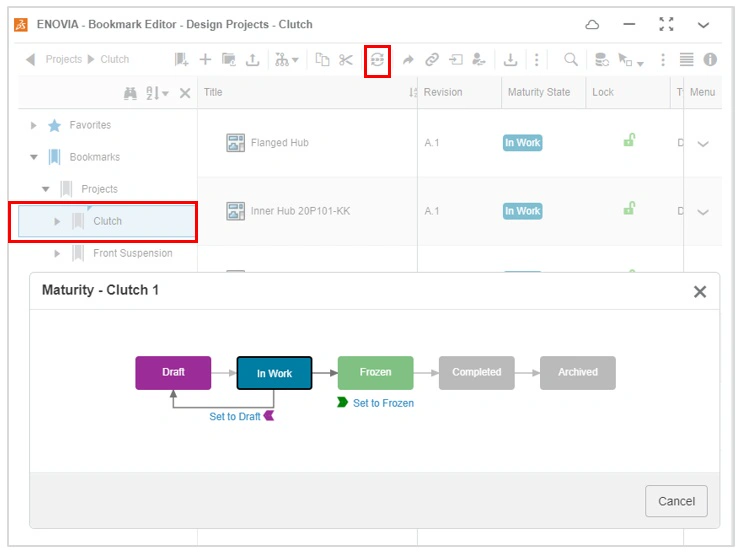Screen dimensions: 742x553
Task: Click the Flanged Hub thumbnail icon
Action: pyautogui.click(x=235, y=143)
